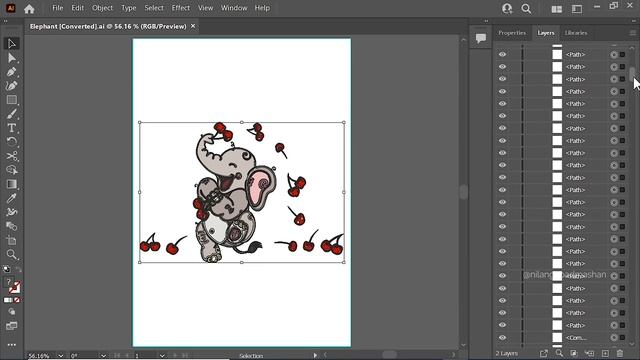640x360 pixels.
Task: Click the swap fill and stroke arrows
Action: pos(18,269)
